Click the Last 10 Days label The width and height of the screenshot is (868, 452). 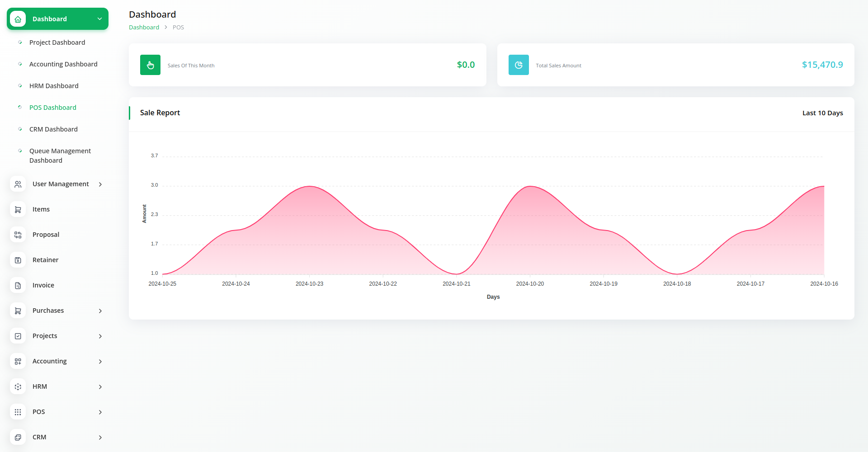(x=822, y=113)
